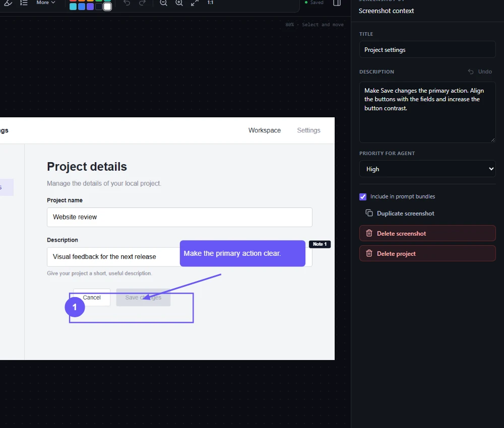Screen dimensions: 504x428
Task: Delete the screenshot
Action: [x=427, y=234]
